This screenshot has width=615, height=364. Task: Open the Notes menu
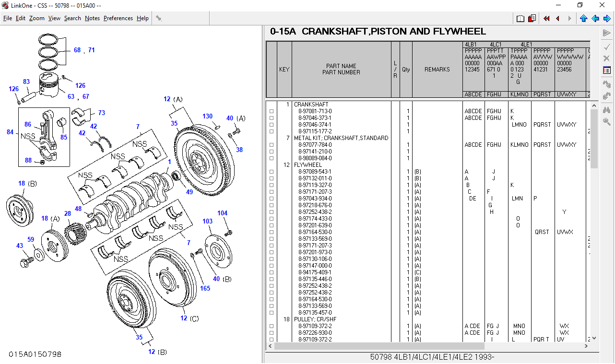click(92, 18)
